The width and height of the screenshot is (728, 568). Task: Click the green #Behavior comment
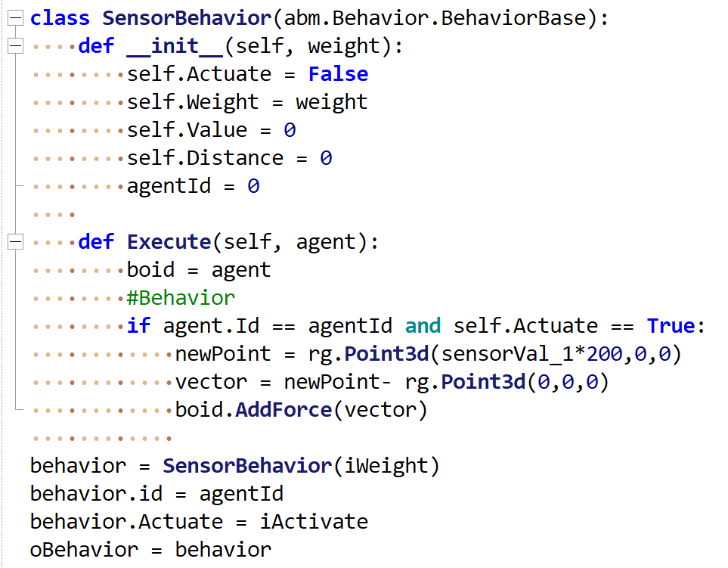click(x=181, y=298)
